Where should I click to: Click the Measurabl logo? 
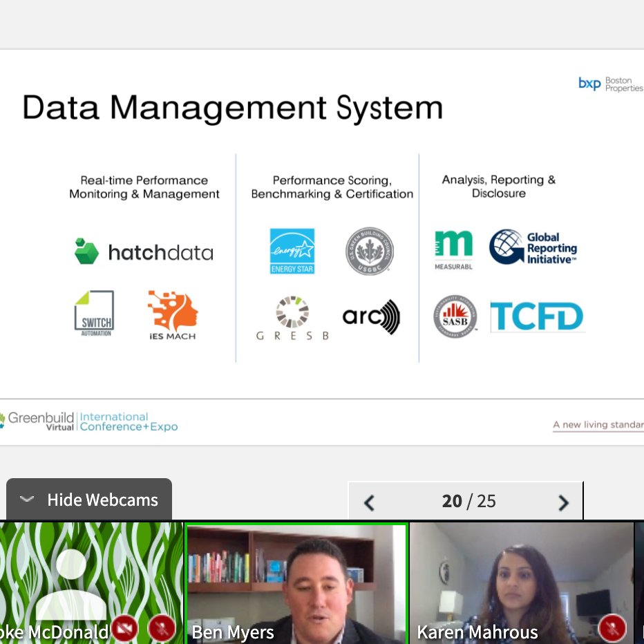pyautogui.click(x=453, y=249)
